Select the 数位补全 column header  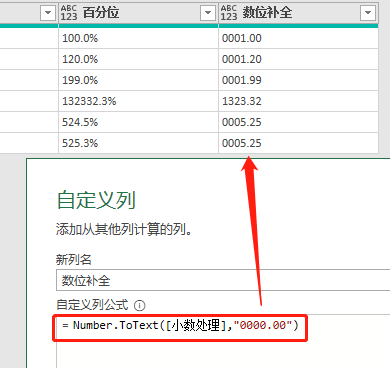point(298,13)
